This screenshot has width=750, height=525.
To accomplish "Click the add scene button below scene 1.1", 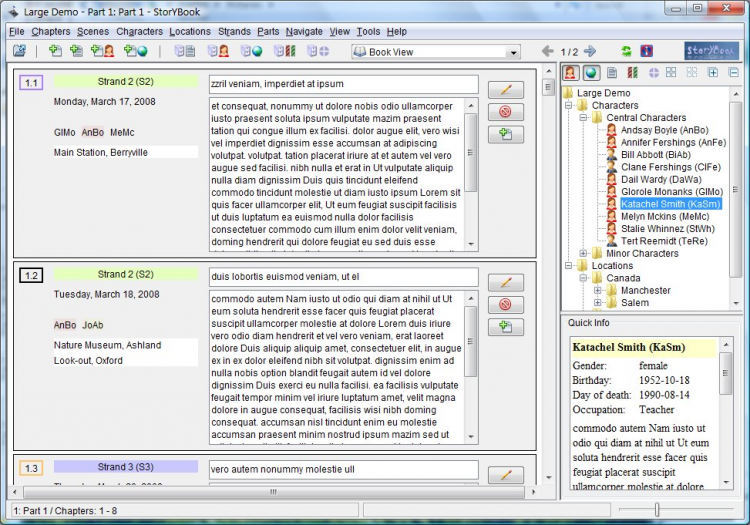I will coord(505,134).
